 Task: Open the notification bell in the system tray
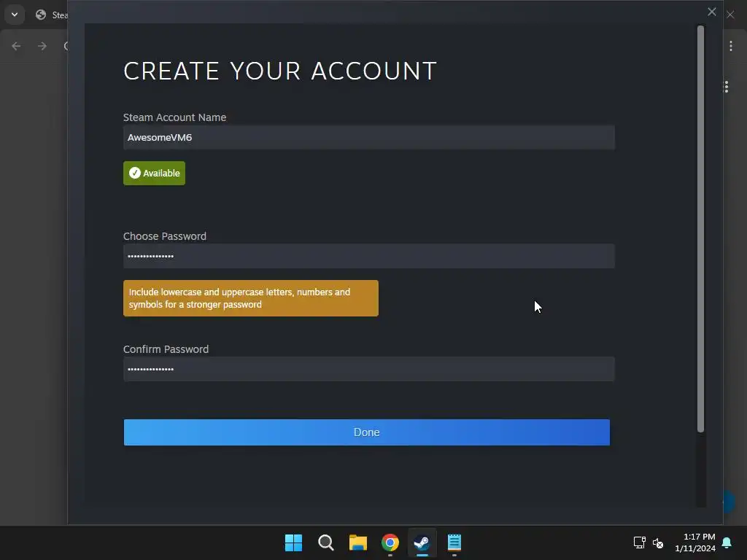point(727,542)
